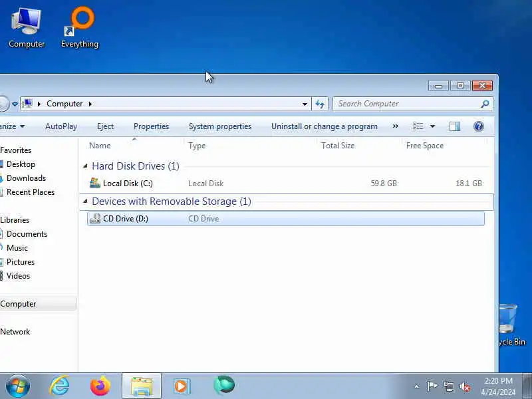The image size is (532, 399).
Task: Open the Documents library
Action: 27,234
